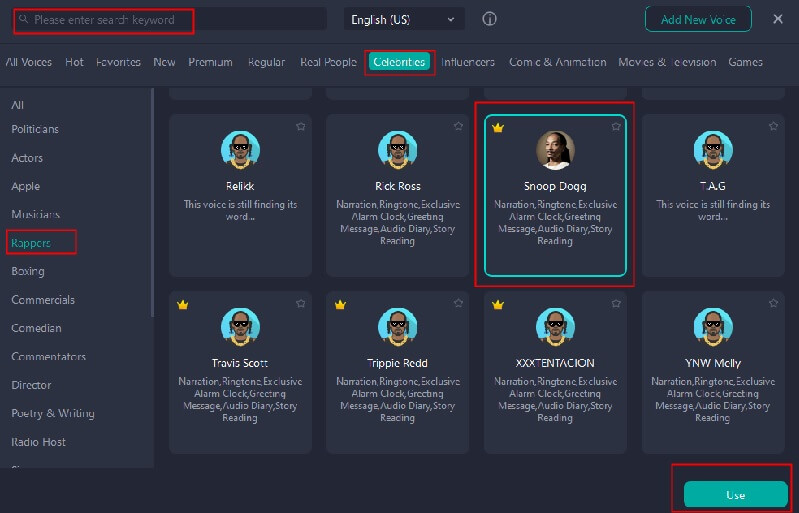The height and width of the screenshot is (513, 799).
Task: Favorite the T.A.G voice with star
Action: pos(773,126)
